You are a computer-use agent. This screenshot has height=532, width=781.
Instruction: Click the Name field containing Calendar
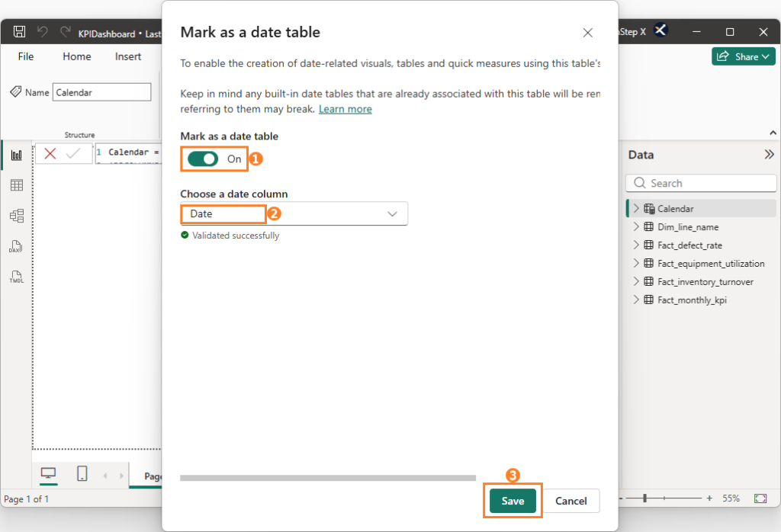(101, 92)
